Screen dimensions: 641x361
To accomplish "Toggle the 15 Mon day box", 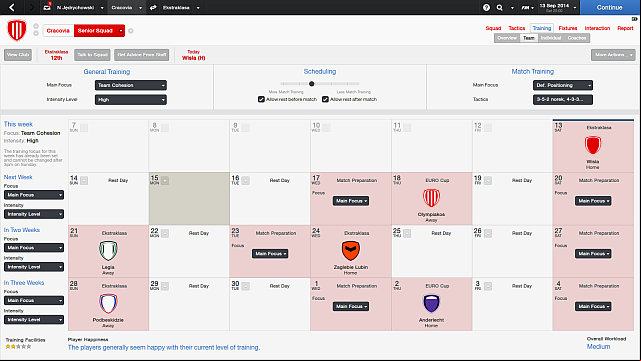I will pos(165,181).
